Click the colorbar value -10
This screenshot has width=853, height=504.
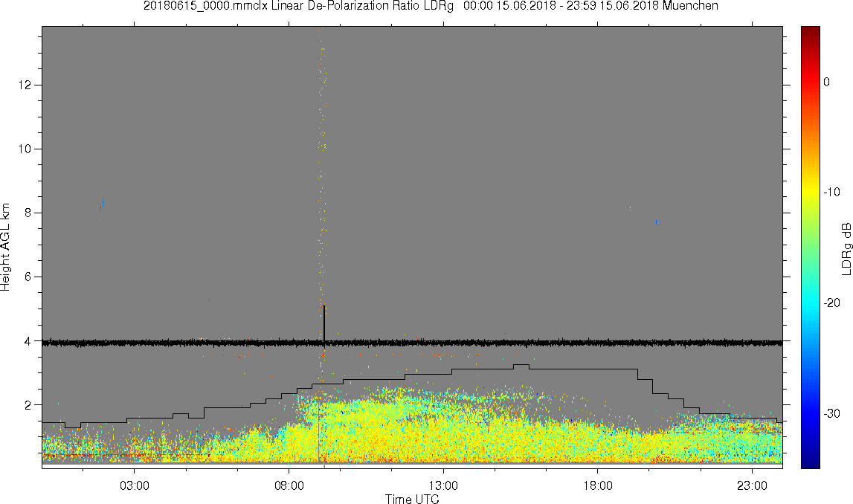(x=831, y=192)
